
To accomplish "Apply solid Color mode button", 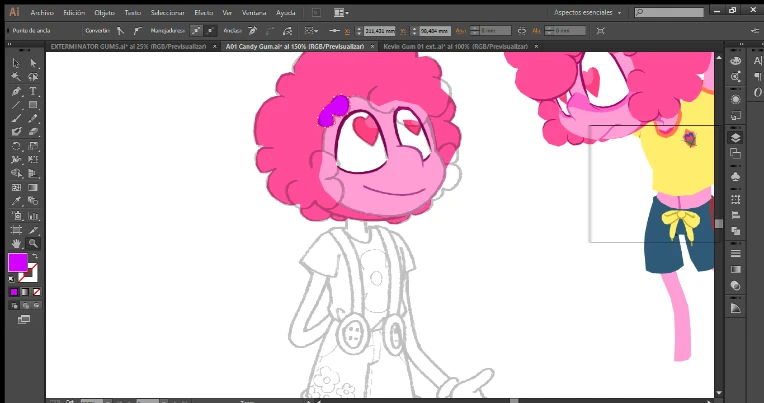I will click(14, 292).
